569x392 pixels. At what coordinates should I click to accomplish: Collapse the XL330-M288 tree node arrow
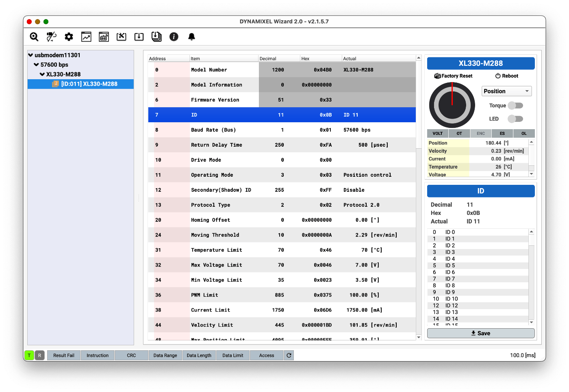42,74
